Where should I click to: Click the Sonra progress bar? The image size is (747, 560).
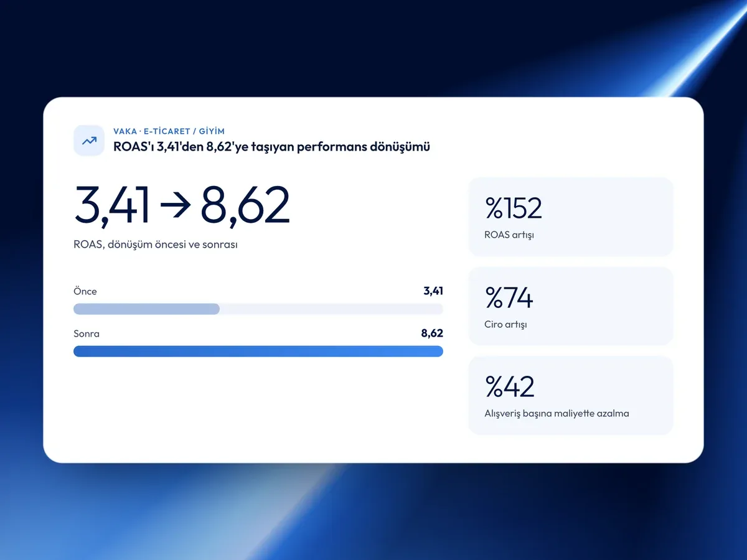click(258, 352)
